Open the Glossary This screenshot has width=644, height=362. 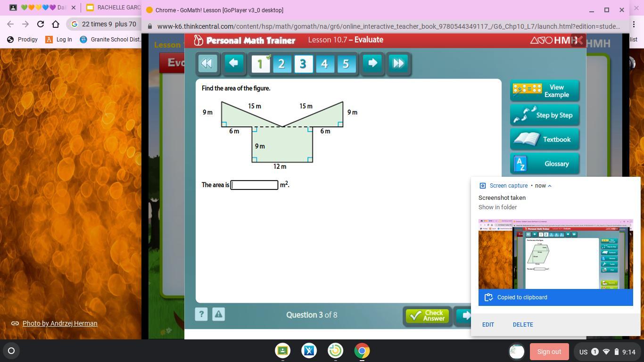point(545,164)
